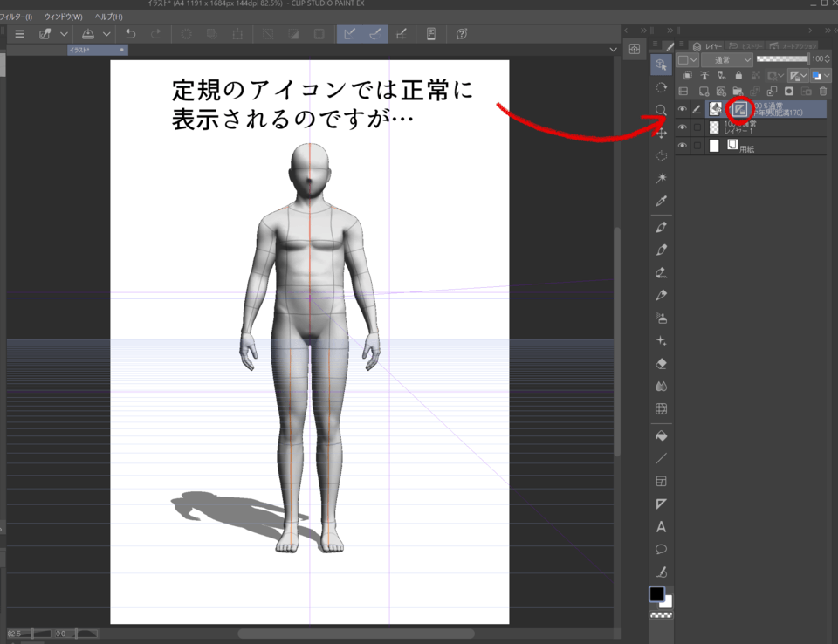Screen dimensions: 838x644
Task: Select the Eraser tool
Action: 661,363
